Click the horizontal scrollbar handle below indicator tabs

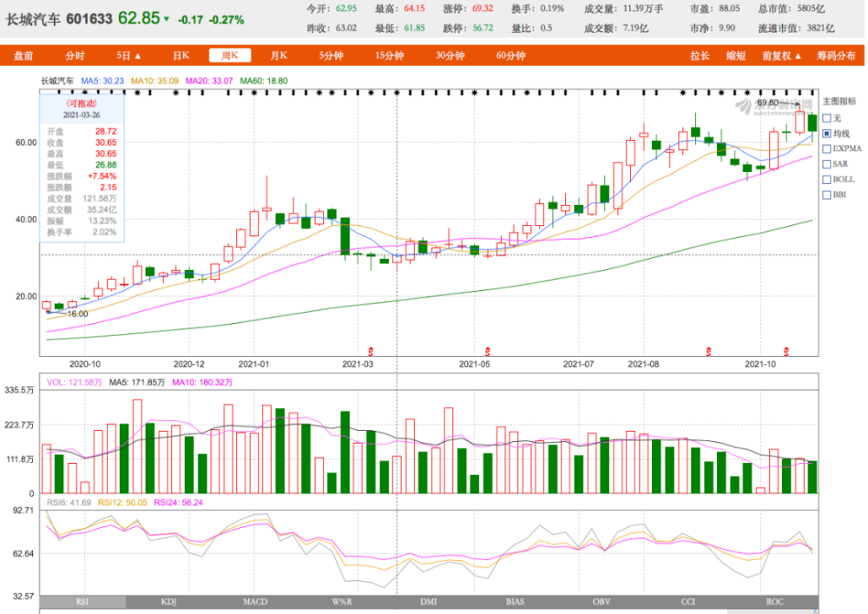(773, 611)
